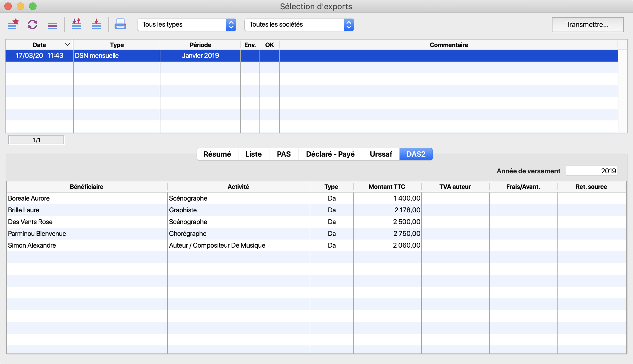Close the Sélection d'exports window
Image resolution: width=633 pixels, height=364 pixels.
[x=8, y=6]
